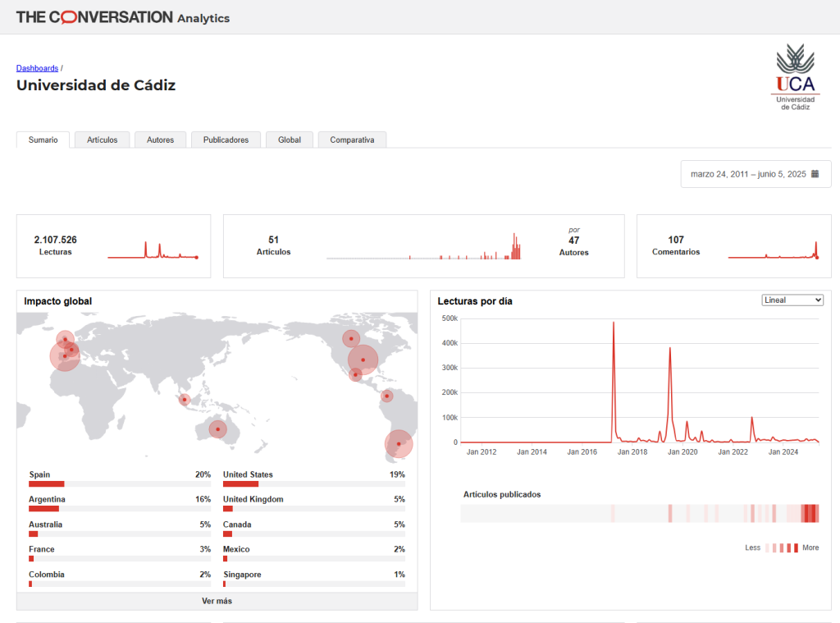Click the calendar icon in date range
This screenshot has height=623, width=840.
(x=815, y=174)
